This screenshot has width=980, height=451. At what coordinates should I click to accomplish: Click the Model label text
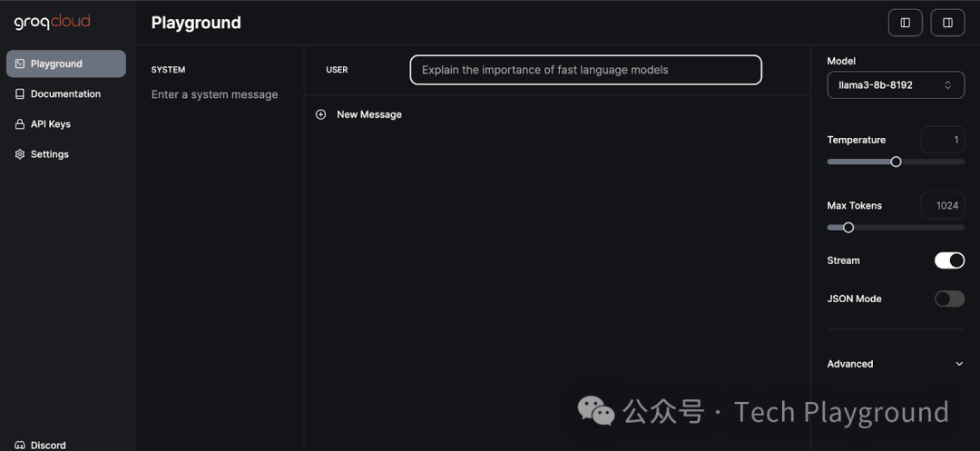coord(841,61)
